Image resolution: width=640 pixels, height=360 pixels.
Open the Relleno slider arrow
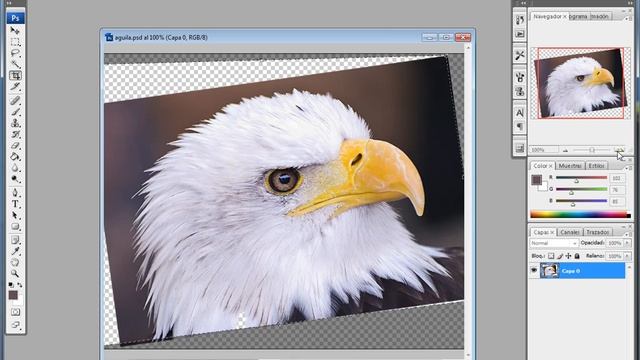(x=627, y=256)
